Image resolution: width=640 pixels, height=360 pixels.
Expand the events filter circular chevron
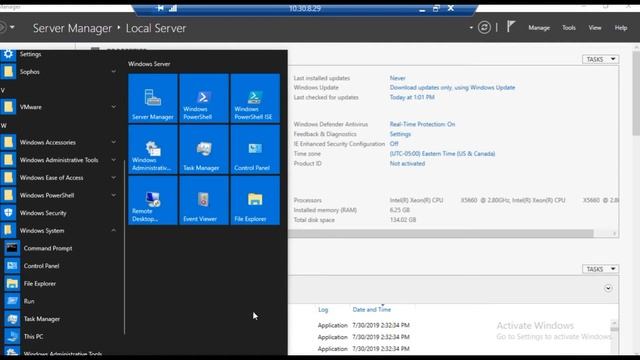click(x=608, y=288)
